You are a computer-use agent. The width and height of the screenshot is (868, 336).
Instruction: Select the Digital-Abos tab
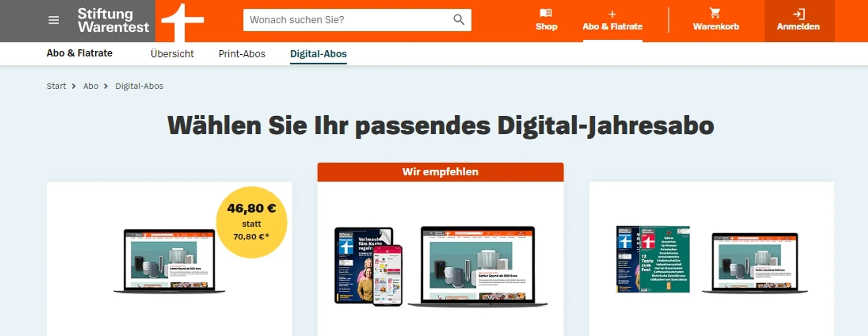pyautogui.click(x=318, y=54)
